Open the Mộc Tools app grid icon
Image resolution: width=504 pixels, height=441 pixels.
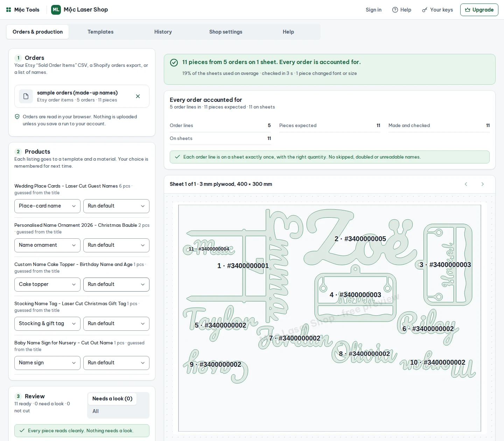pyautogui.click(x=9, y=10)
